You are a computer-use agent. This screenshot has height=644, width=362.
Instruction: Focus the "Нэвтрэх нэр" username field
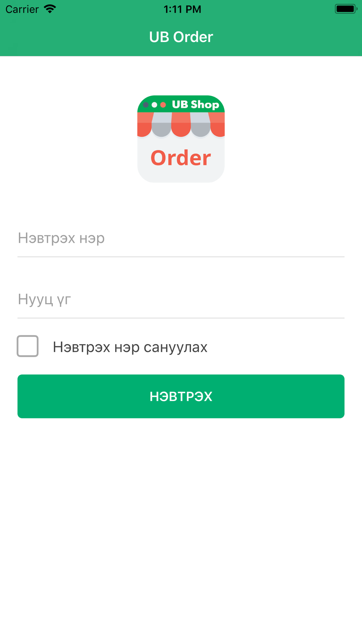coord(181,238)
